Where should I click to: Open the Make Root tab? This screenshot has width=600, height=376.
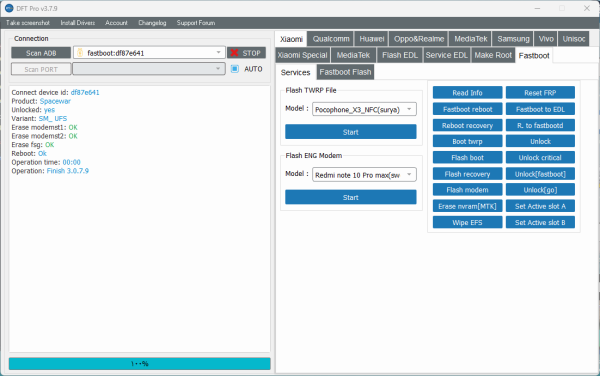tap(493, 55)
